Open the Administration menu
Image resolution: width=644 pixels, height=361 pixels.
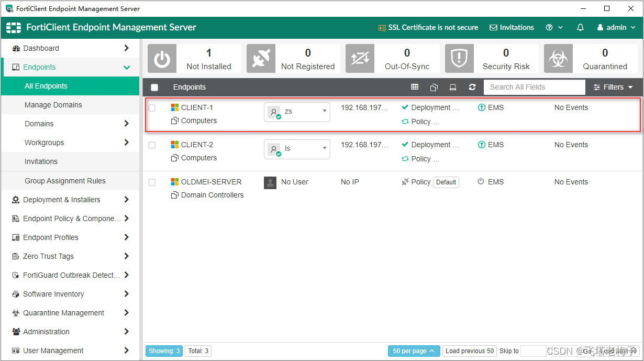[70, 332]
